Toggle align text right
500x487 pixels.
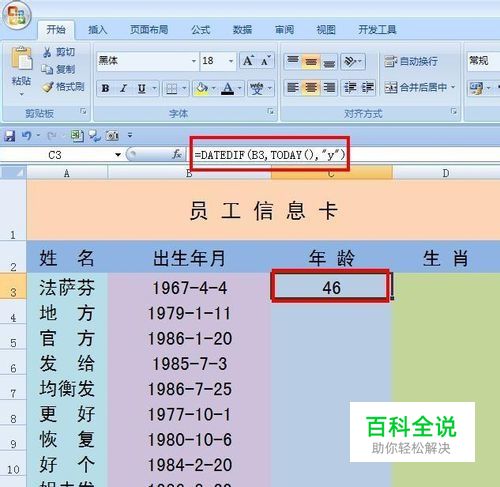click(x=329, y=88)
